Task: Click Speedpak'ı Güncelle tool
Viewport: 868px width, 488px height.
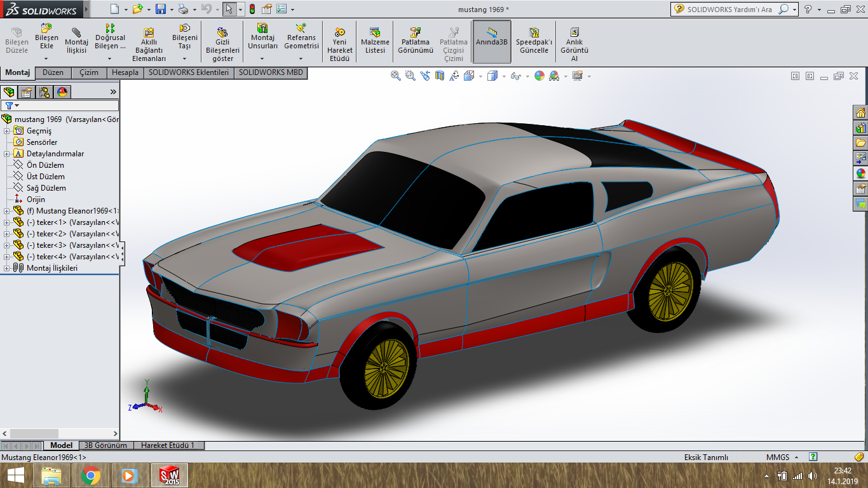Action: (x=534, y=41)
